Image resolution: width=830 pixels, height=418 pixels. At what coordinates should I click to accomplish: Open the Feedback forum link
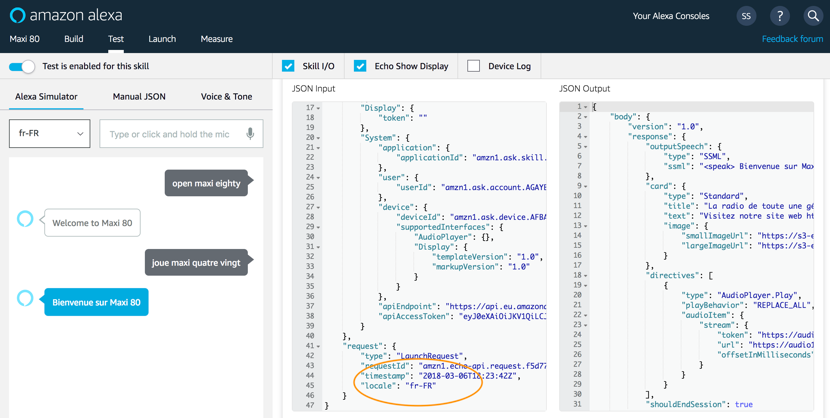pos(792,39)
